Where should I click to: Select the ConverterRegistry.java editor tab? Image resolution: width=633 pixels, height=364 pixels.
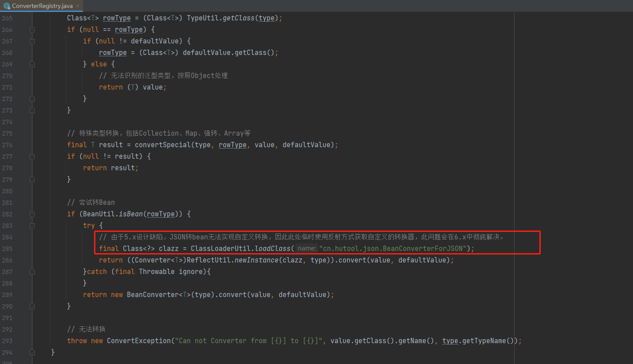coord(40,6)
